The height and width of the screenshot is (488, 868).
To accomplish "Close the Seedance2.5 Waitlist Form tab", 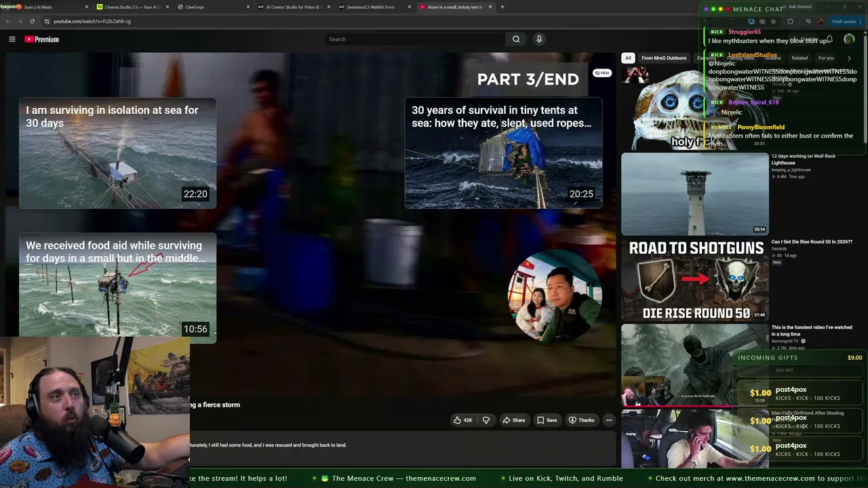I will click(x=410, y=7).
